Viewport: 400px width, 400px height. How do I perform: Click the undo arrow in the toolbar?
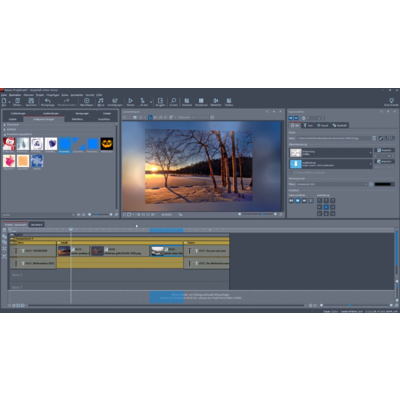pyautogui.click(x=48, y=101)
